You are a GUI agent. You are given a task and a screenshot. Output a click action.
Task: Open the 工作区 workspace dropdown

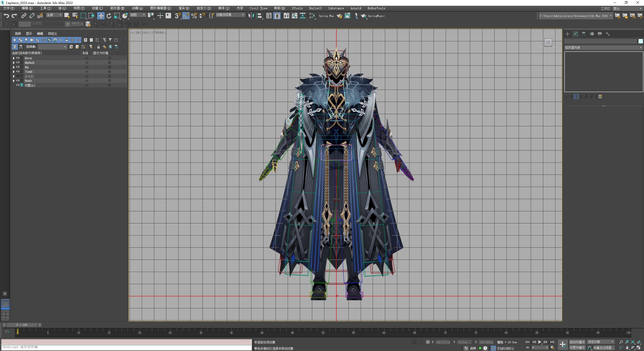[x=628, y=9]
